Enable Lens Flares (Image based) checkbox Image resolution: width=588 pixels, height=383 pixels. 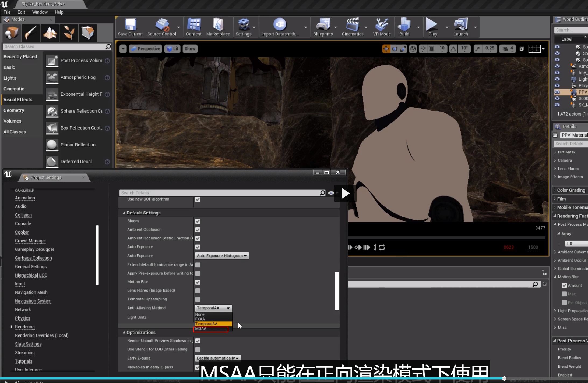coord(198,291)
